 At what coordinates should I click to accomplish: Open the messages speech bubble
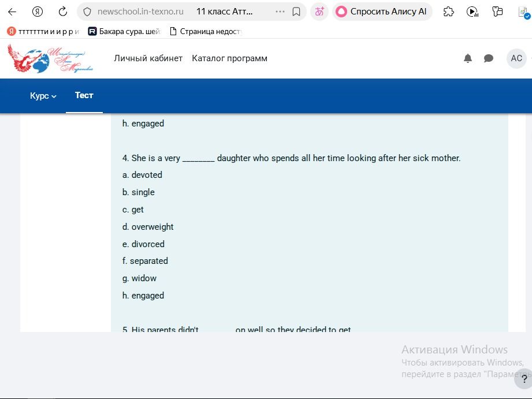[488, 58]
